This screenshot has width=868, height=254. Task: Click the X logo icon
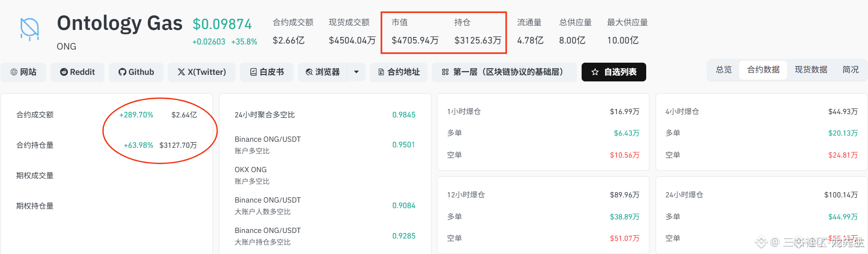tap(181, 72)
